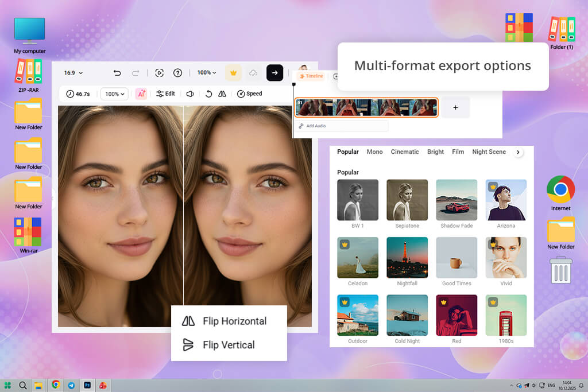The image size is (588, 392).
Task: Click the Timeline button
Action: coord(311,76)
